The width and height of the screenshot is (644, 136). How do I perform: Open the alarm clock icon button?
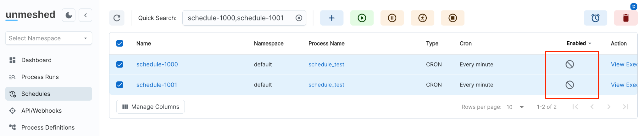(595, 18)
